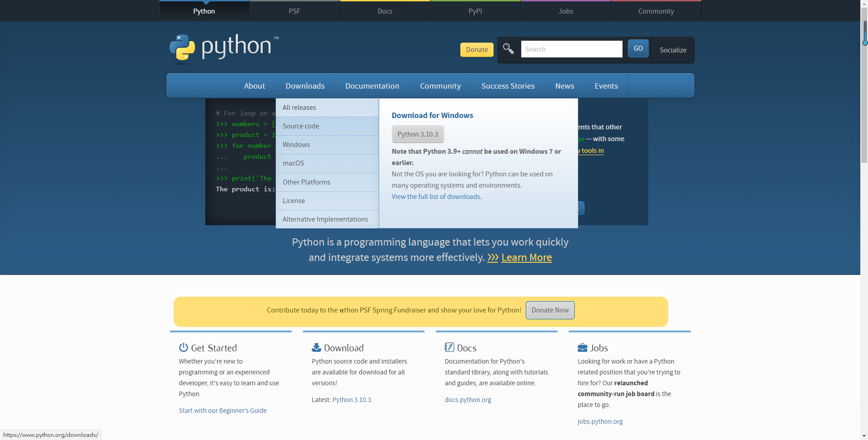Click the Get Started heading

(x=214, y=348)
